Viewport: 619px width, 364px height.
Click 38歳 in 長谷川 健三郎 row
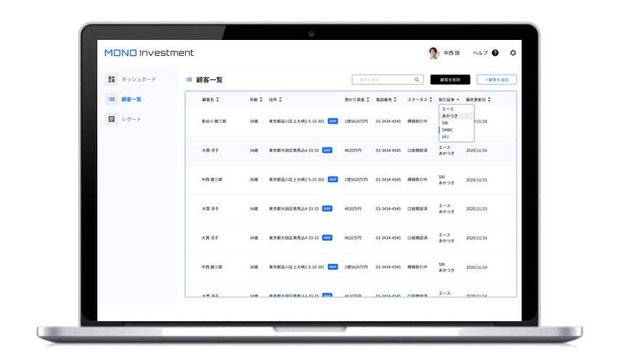click(254, 121)
